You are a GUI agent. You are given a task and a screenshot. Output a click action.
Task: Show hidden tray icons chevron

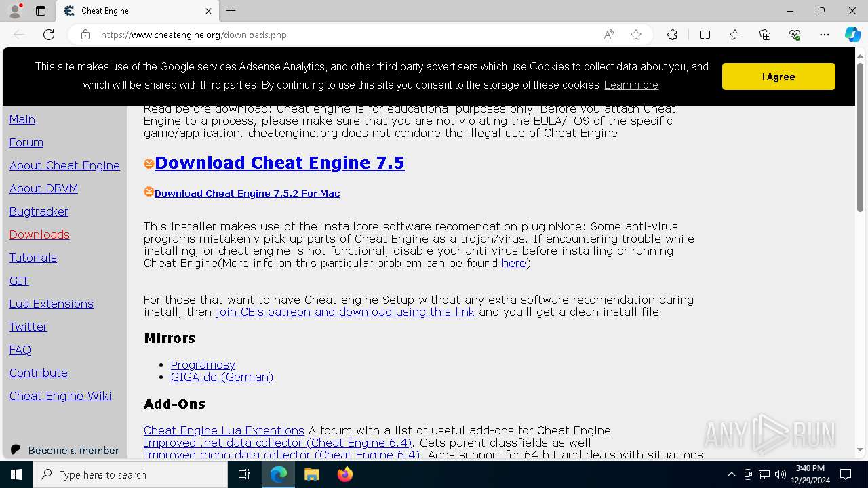click(x=732, y=474)
